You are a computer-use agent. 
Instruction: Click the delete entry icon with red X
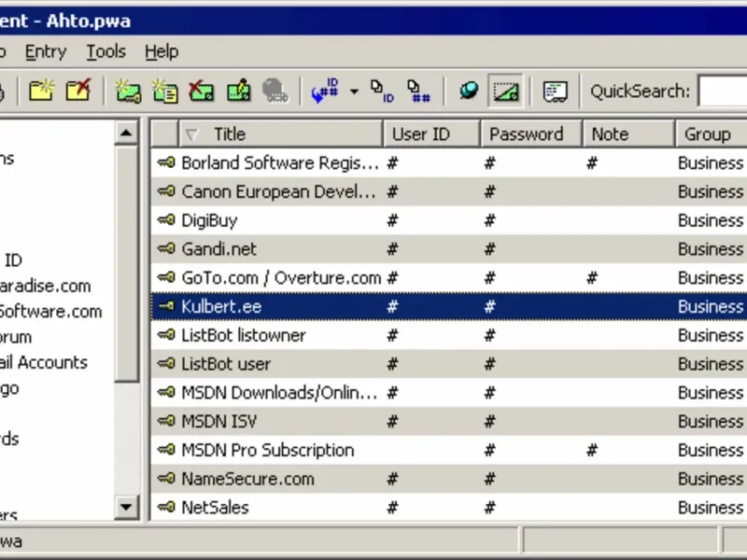click(x=201, y=91)
